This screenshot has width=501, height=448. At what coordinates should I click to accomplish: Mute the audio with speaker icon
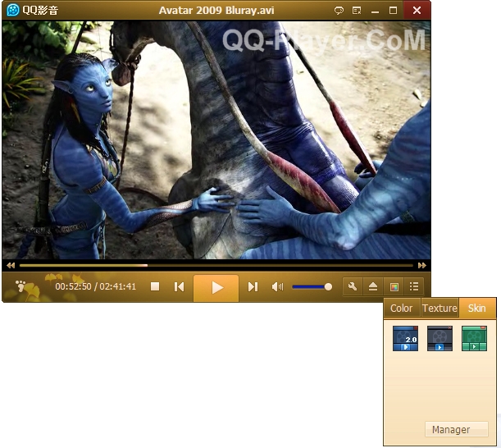pos(277,286)
